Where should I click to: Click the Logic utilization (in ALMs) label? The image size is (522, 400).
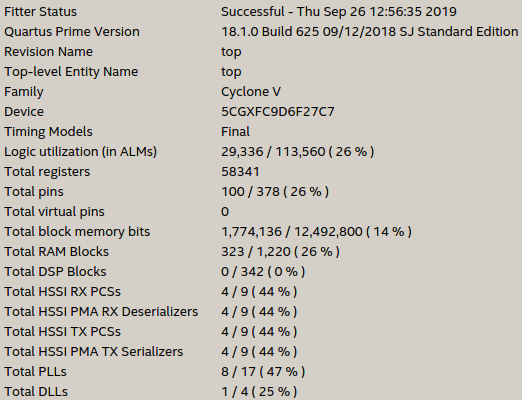(x=80, y=152)
